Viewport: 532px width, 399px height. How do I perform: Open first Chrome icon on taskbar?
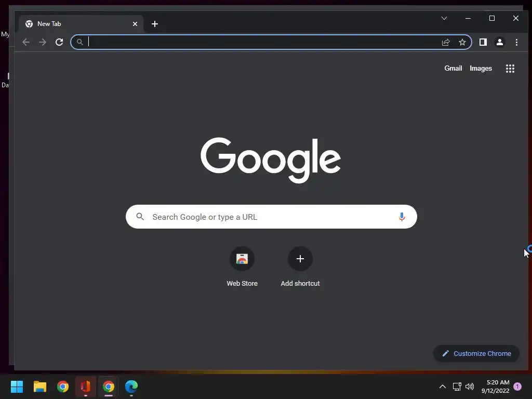[x=63, y=387]
